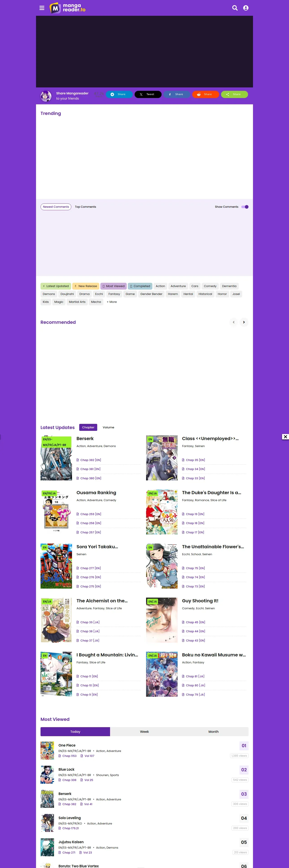Select the Week tab in Most Viewed
289x868 pixels.
[x=144, y=731]
